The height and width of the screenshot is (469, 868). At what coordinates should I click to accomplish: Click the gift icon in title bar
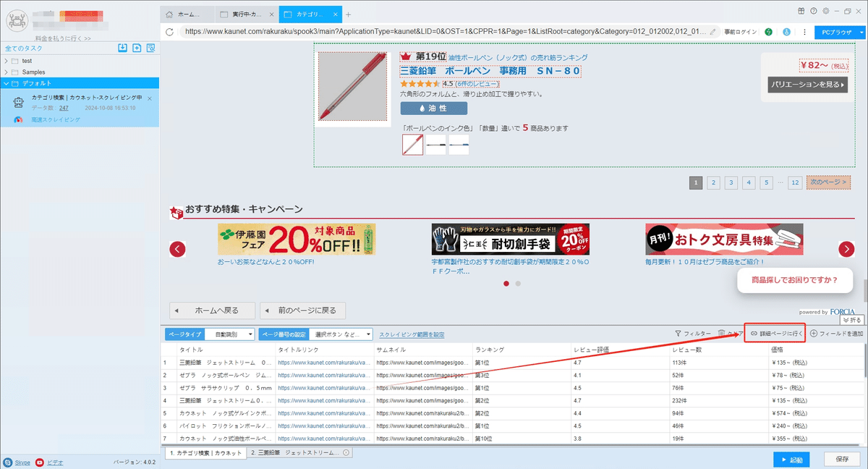click(x=801, y=11)
